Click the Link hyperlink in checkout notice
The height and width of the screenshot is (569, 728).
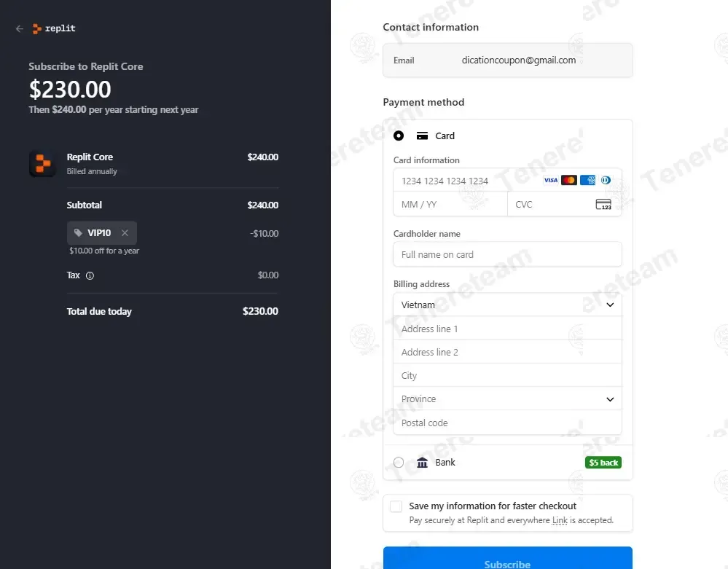[x=560, y=520]
